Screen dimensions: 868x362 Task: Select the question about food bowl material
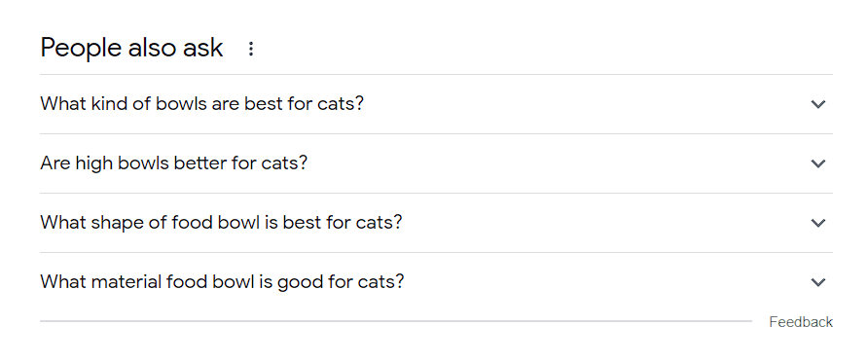(x=222, y=282)
